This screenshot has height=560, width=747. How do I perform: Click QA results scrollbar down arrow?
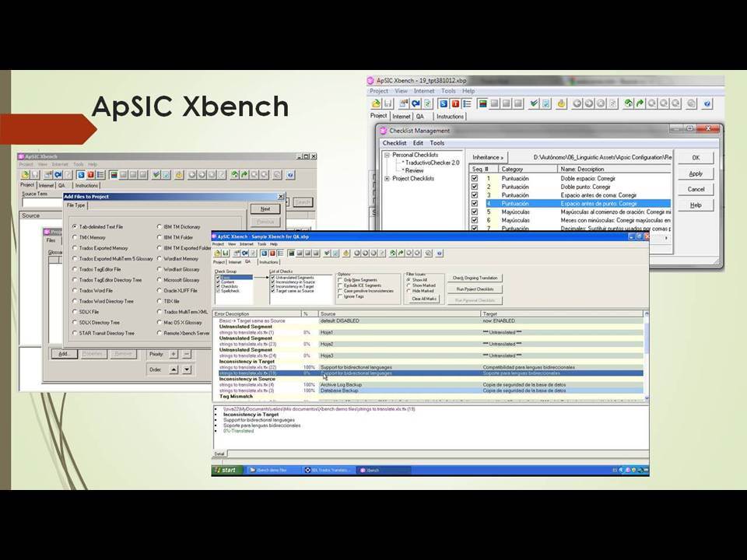tap(647, 398)
